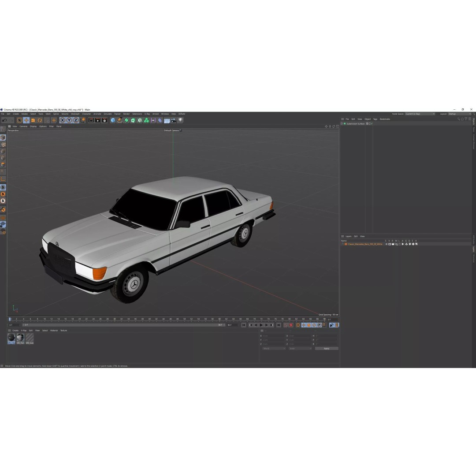Toggle the Y axis lock
Screen dimensions: 476x476
click(x=69, y=120)
